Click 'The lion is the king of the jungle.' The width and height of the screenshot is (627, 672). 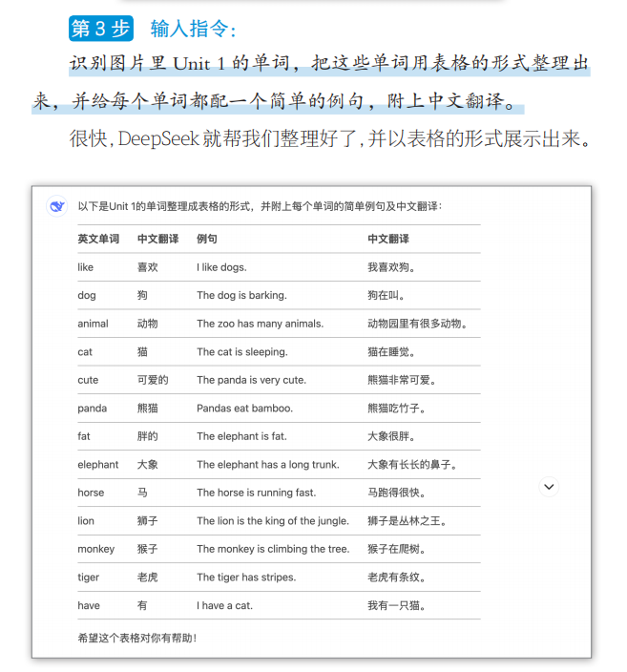point(273,521)
